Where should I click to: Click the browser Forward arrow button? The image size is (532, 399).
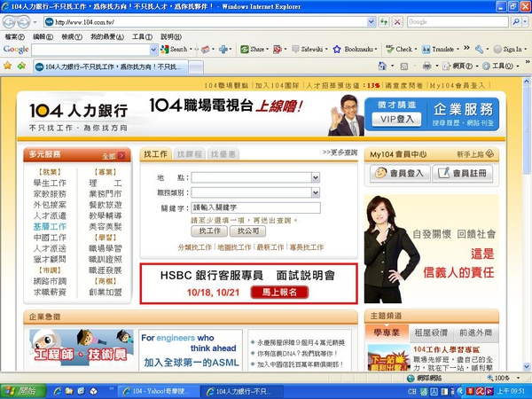click(x=23, y=22)
